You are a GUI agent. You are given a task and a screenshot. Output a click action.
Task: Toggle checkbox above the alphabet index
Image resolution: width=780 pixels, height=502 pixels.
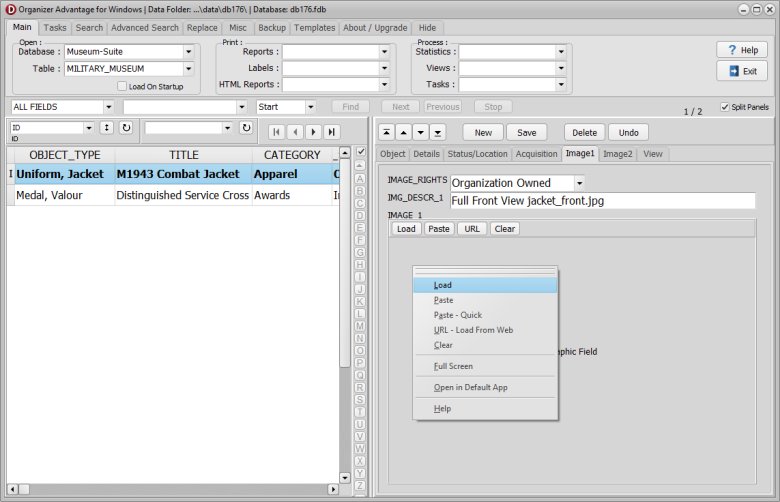click(x=360, y=152)
